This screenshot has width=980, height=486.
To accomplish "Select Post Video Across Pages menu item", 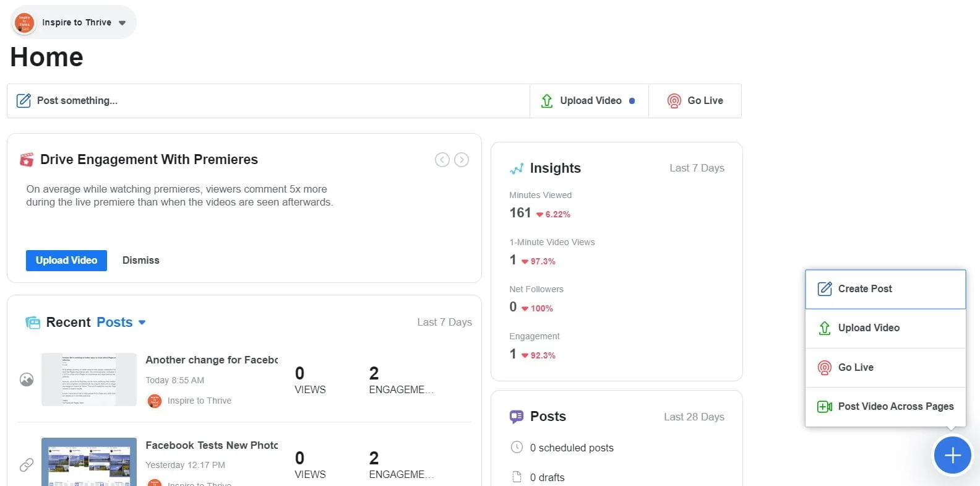I will click(x=885, y=407).
